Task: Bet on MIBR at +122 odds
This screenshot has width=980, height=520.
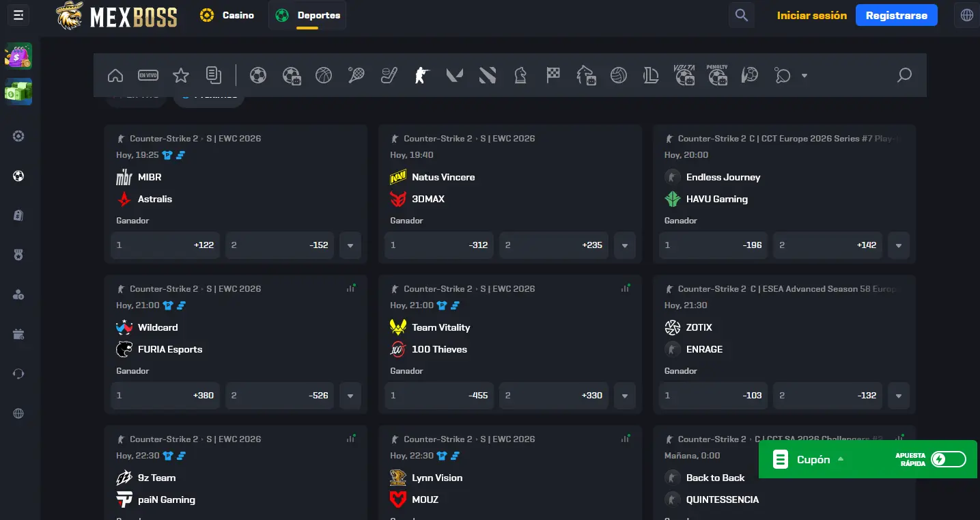Action: (x=165, y=245)
